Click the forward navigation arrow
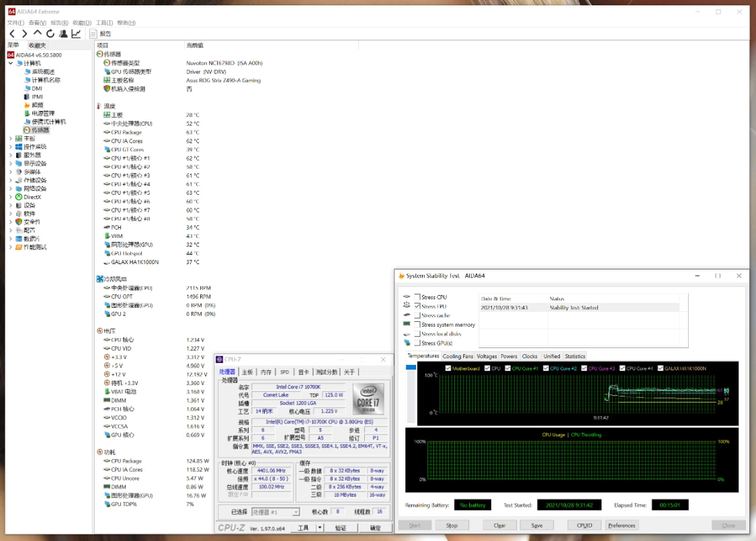 click(x=25, y=34)
